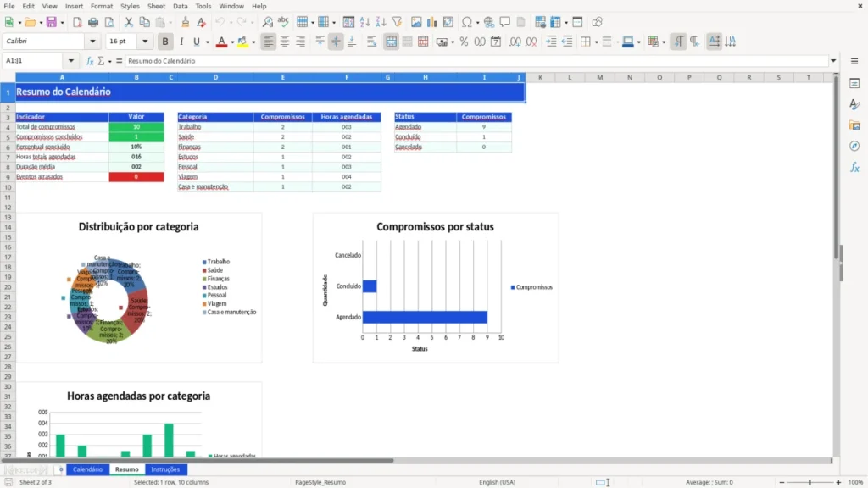
Task: Expand the Name Box dropdown
Action: click(71, 61)
